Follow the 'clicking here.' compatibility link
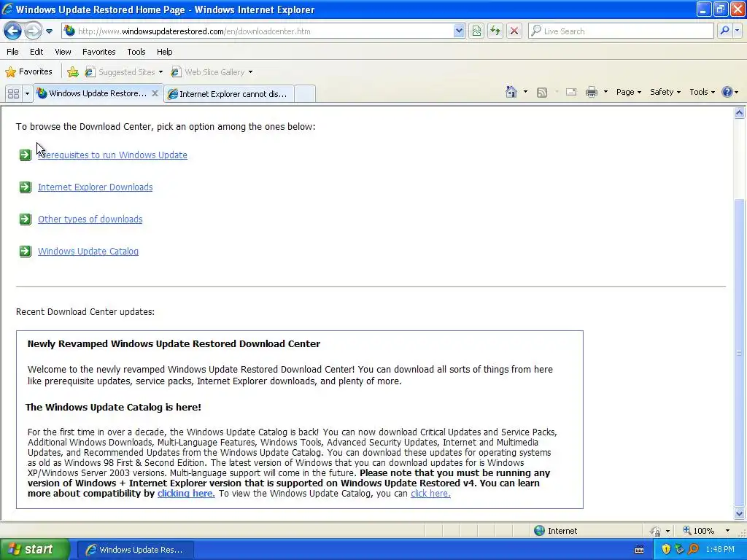 coord(186,494)
